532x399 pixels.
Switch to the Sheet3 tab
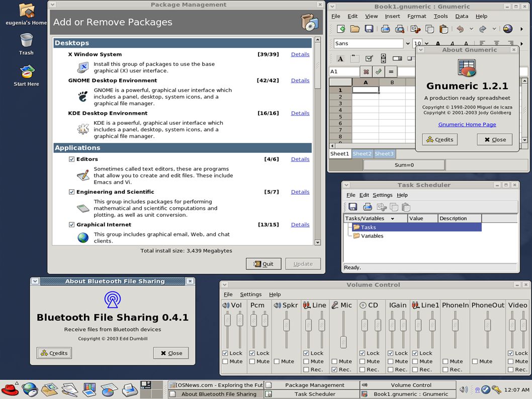(384, 153)
